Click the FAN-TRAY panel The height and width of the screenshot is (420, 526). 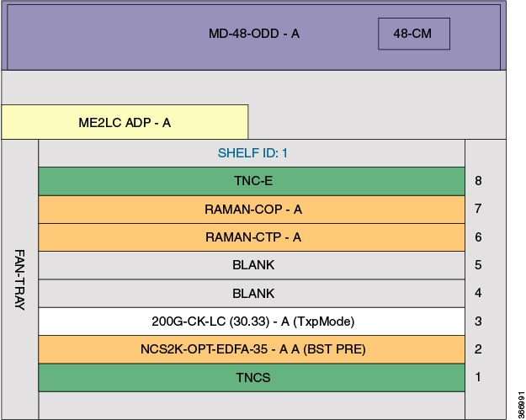tap(20, 279)
